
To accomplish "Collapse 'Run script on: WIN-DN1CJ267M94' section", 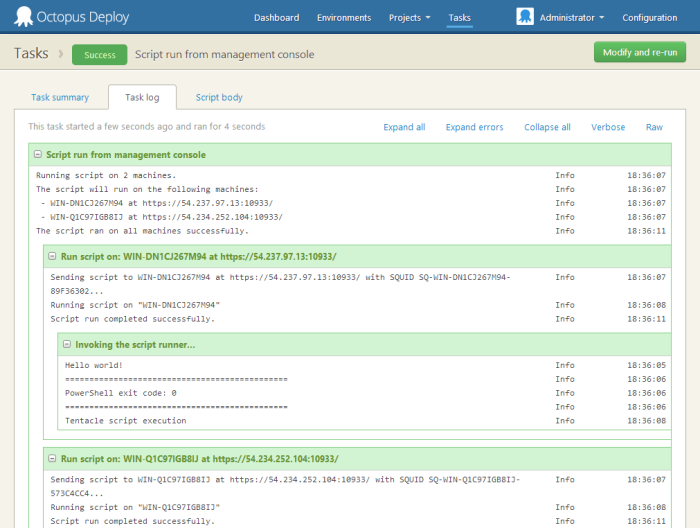I will click(x=52, y=257).
